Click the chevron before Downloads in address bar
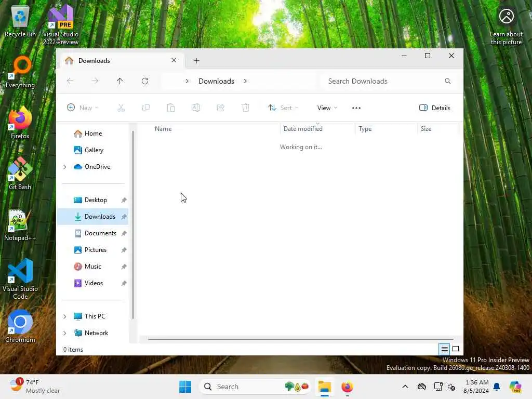Screen dimensions: 532x399 (x=187, y=81)
